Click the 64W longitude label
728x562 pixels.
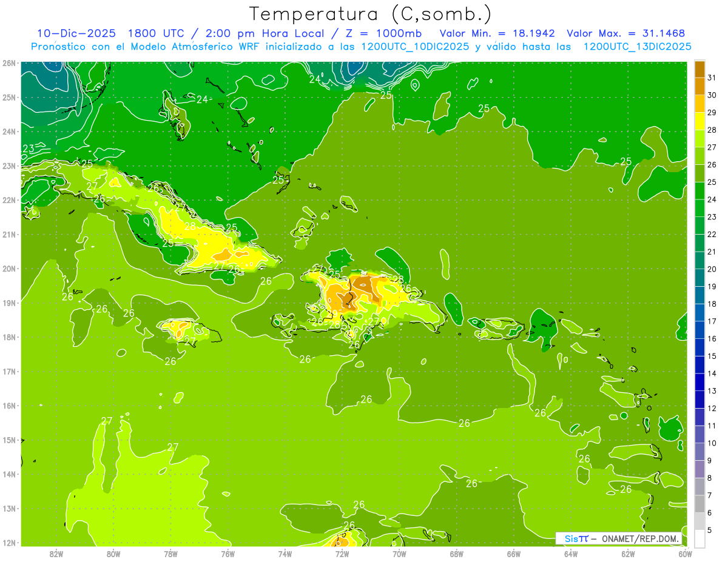click(x=571, y=554)
